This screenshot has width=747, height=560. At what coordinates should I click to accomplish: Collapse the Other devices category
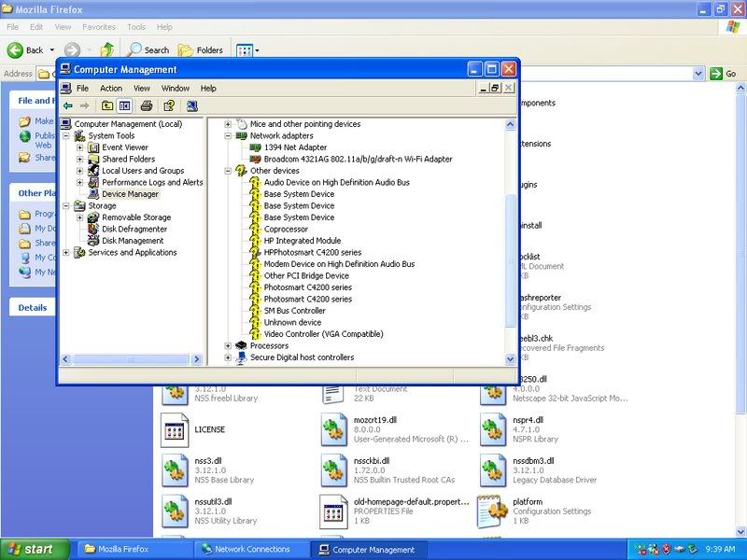click(228, 171)
